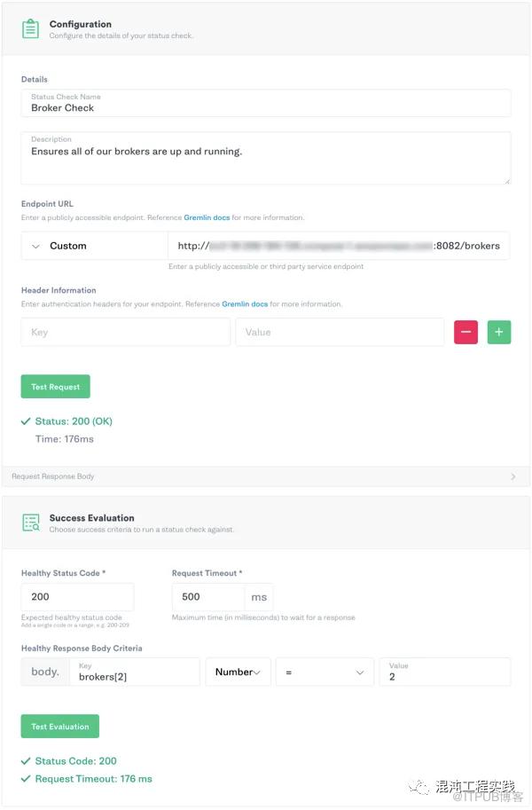Expand the Request Response Body section
This screenshot has height=810, width=532.
[x=266, y=476]
